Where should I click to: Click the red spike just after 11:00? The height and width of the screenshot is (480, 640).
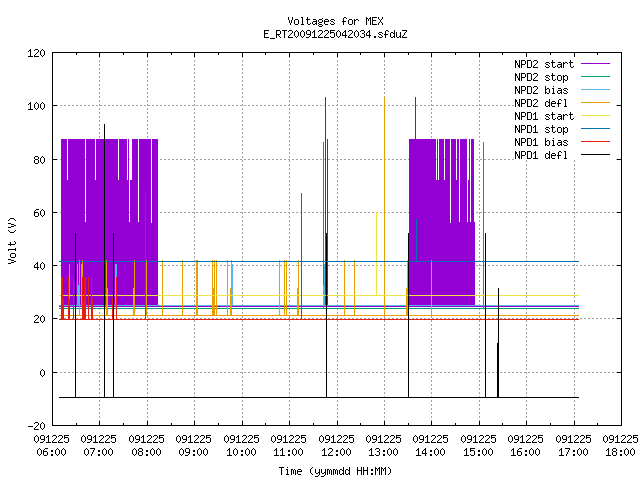(x=302, y=256)
